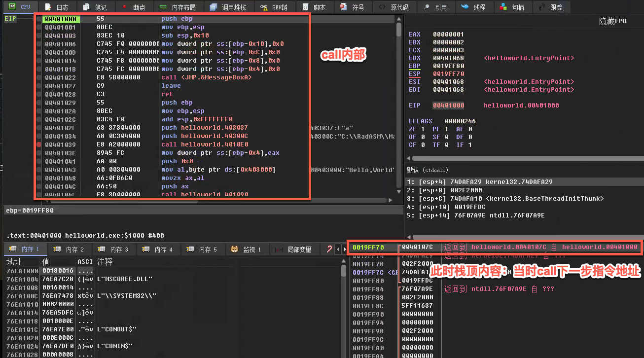Screen dimensions: 644x358
Task: Toggle breakpoint dot at 00401043
Action: [x=39, y=170]
